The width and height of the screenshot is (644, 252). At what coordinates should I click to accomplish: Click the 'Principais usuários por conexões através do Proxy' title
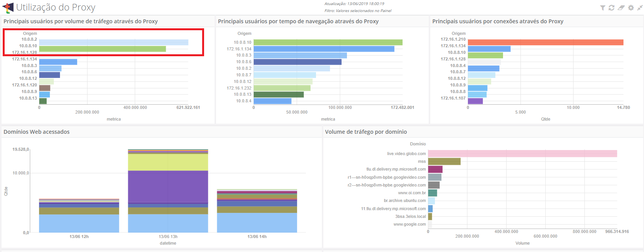tap(498, 21)
